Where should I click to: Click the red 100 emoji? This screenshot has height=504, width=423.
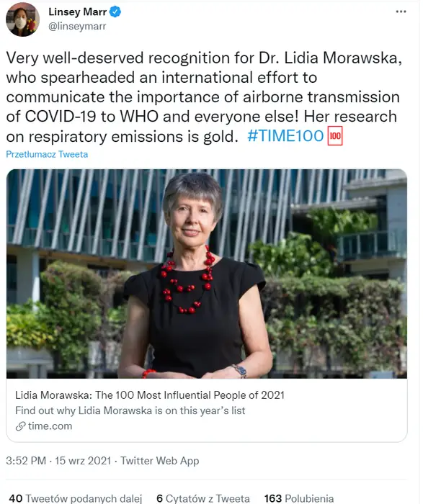pos(335,136)
